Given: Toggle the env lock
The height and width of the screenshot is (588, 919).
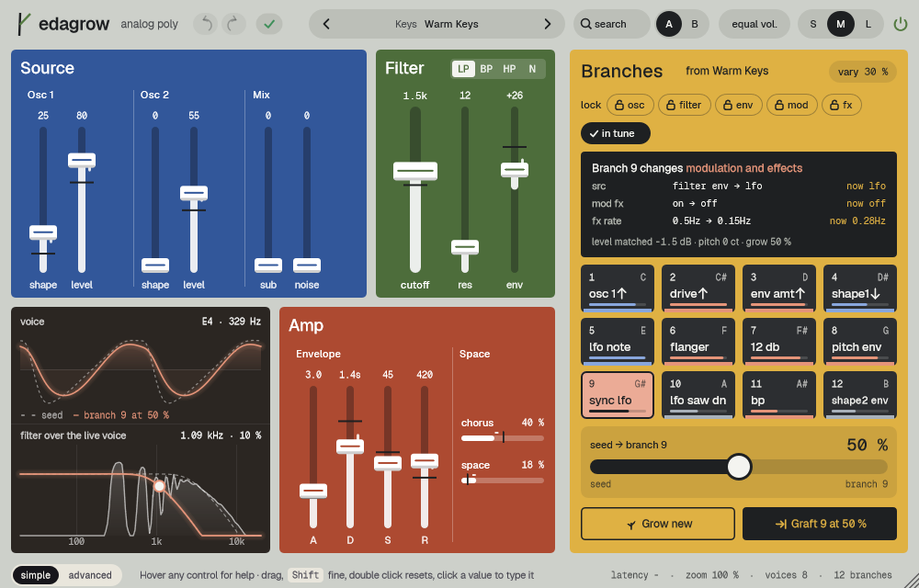Looking at the screenshot, I should 739,105.
